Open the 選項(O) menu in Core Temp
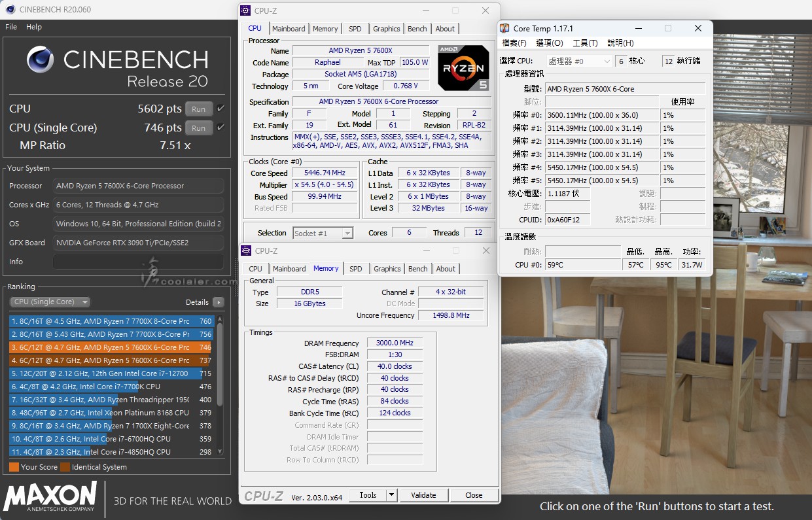The width and height of the screenshot is (812, 520). point(550,43)
